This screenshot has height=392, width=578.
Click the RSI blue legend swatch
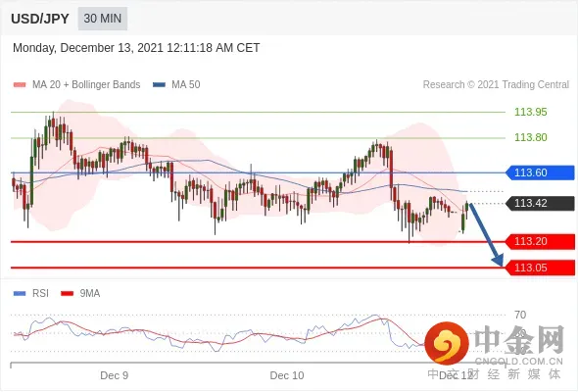[x=20, y=294]
